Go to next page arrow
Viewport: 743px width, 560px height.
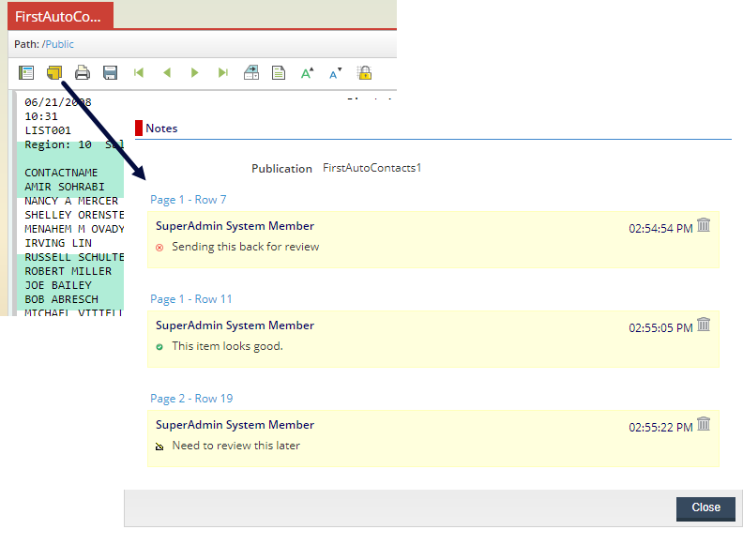tap(194, 73)
